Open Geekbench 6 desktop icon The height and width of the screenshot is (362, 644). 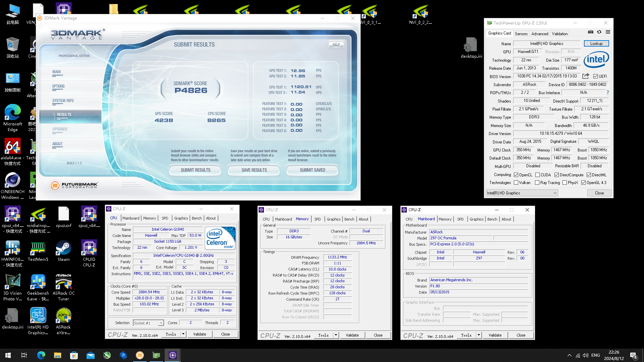point(38,287)
